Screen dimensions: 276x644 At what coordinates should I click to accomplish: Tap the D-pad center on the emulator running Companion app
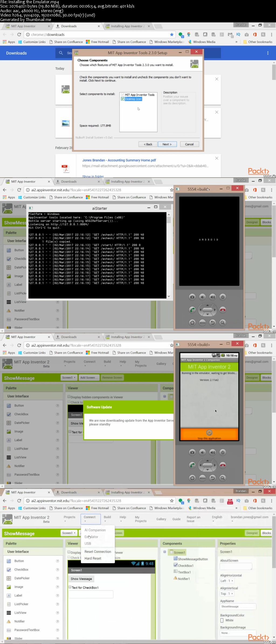(208, 465)
